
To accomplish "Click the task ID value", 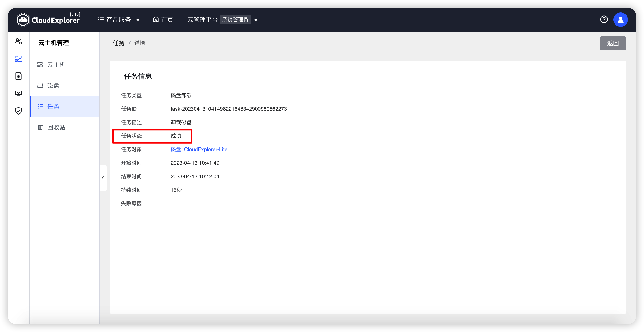I will tap(229, 109).
